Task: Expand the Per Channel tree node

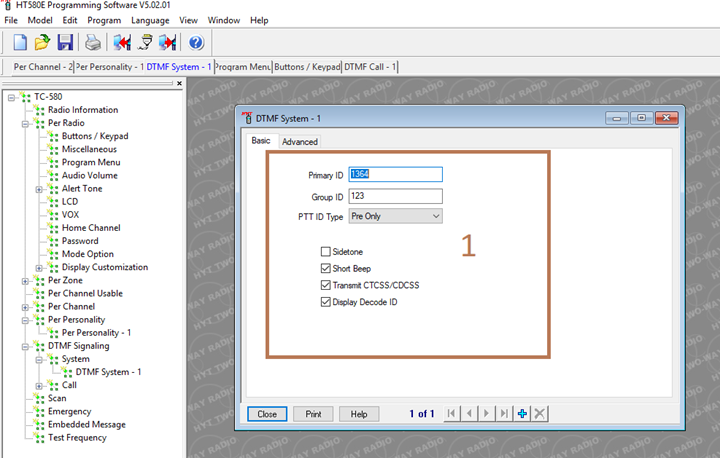Action: [25, 307]
